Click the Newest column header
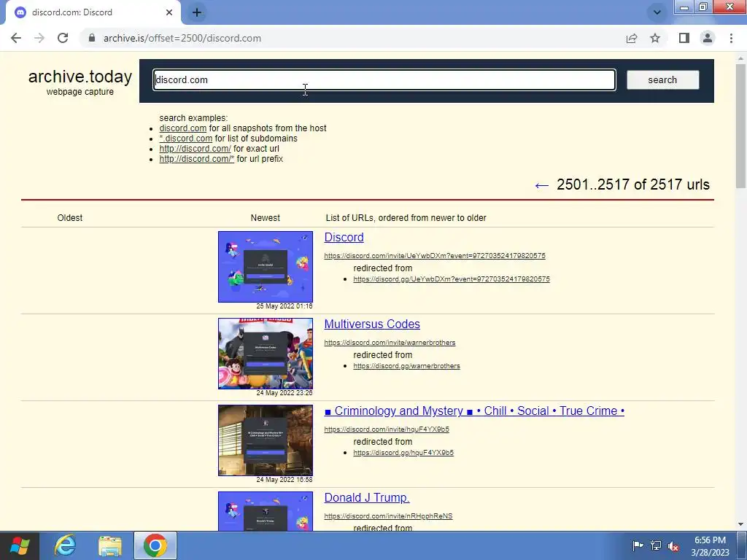This screenshot has width=747, height=560. (x=266, y=217)
